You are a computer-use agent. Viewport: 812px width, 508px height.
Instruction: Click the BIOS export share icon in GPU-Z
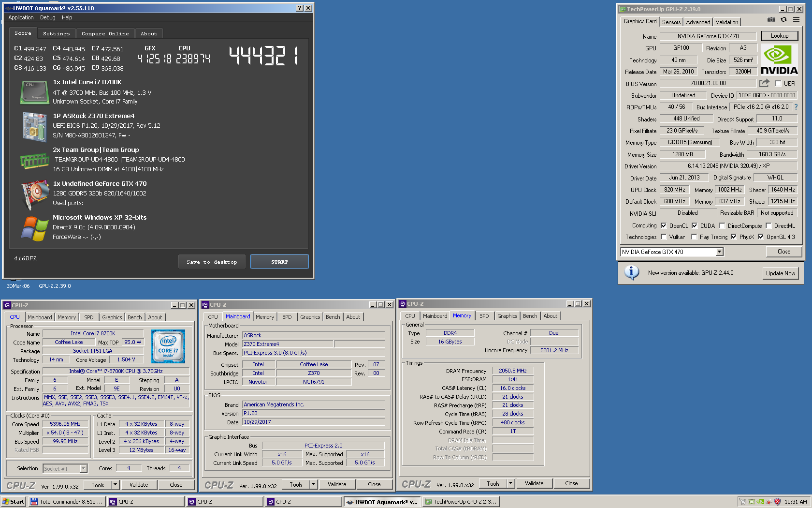pos(764,83)
